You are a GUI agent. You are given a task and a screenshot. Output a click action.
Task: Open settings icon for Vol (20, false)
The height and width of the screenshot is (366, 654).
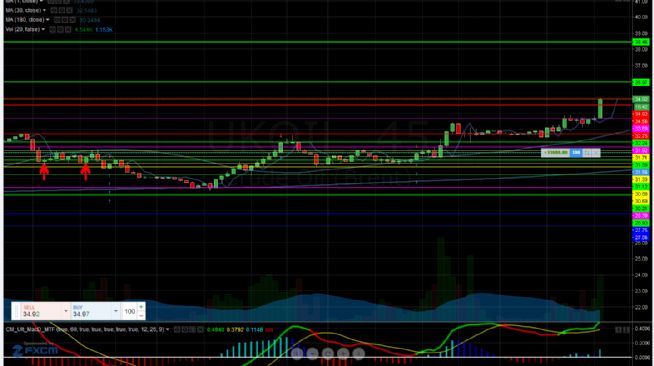60,30
